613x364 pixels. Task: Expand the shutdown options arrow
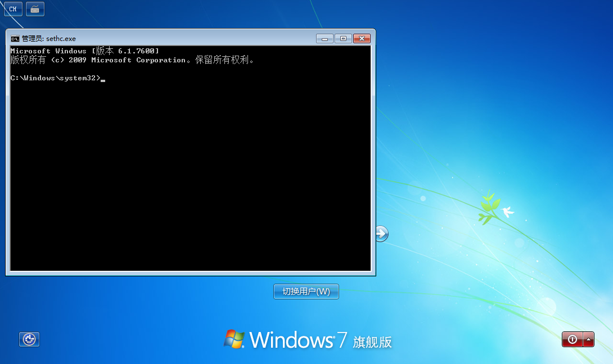coord(588,339)
